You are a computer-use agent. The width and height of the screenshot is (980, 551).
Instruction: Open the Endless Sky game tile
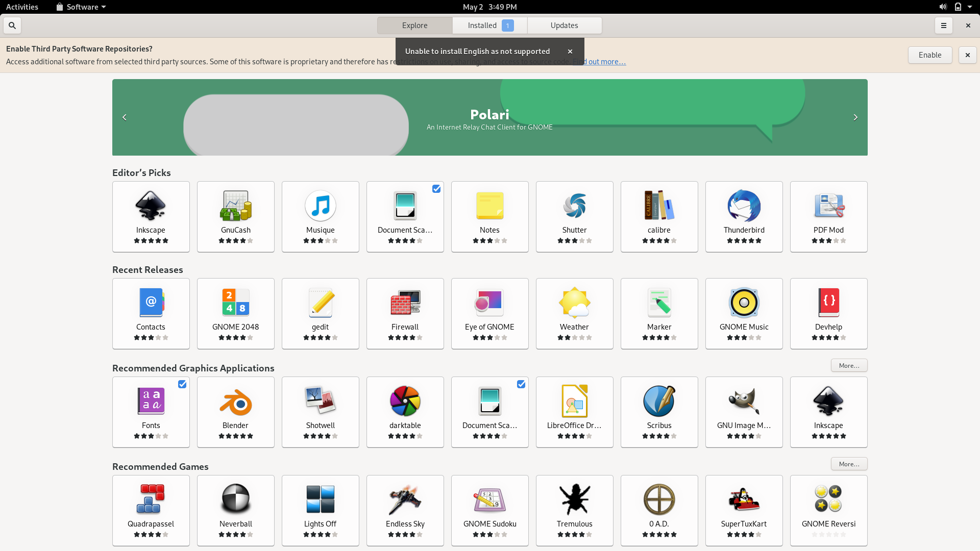tap(405, 510)
